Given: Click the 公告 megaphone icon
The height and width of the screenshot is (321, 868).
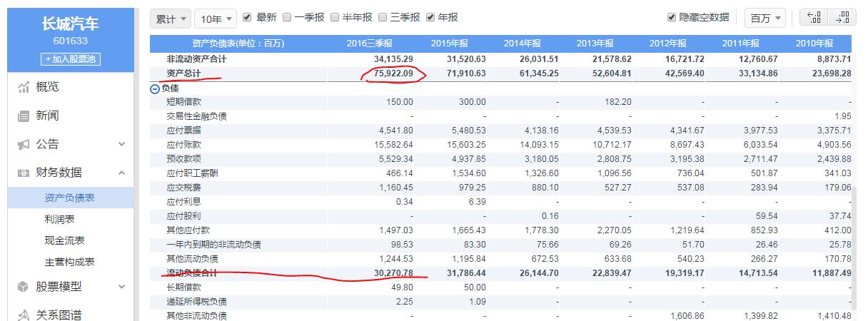Looking at the screenshot, I should 22,144.
